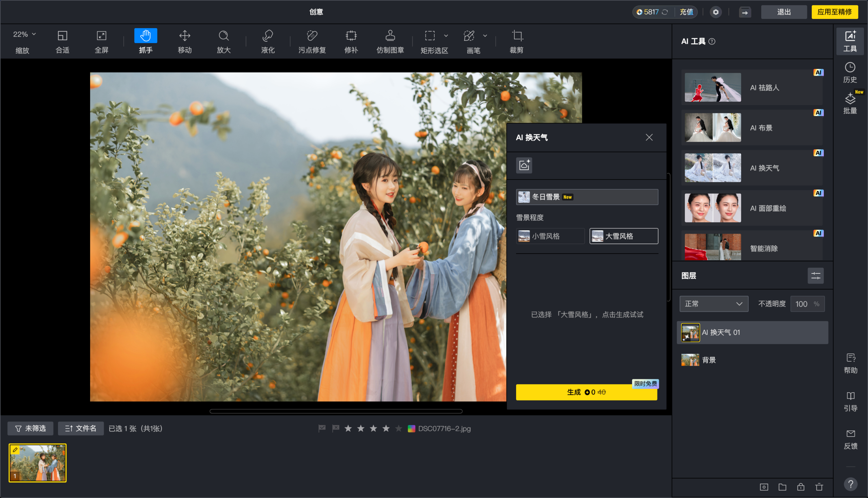Select the Spot Healing (污点修复) tool
This screenshot has height=498, width=868.
[x=312, y=41]
